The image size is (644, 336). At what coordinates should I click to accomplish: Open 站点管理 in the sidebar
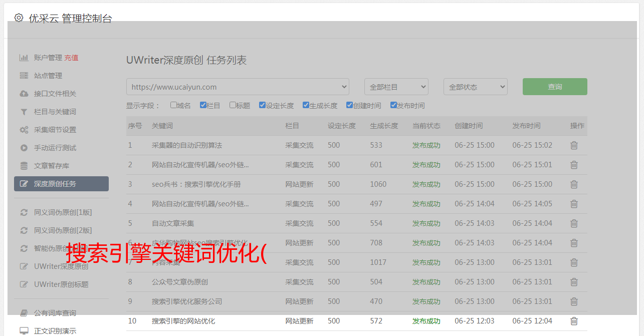(x=48, y=76)
